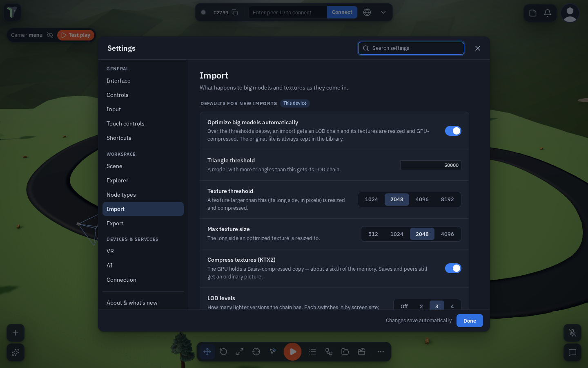Open About & what's new
This screenshot has height=368, width=588.
(x=143, y=303)
